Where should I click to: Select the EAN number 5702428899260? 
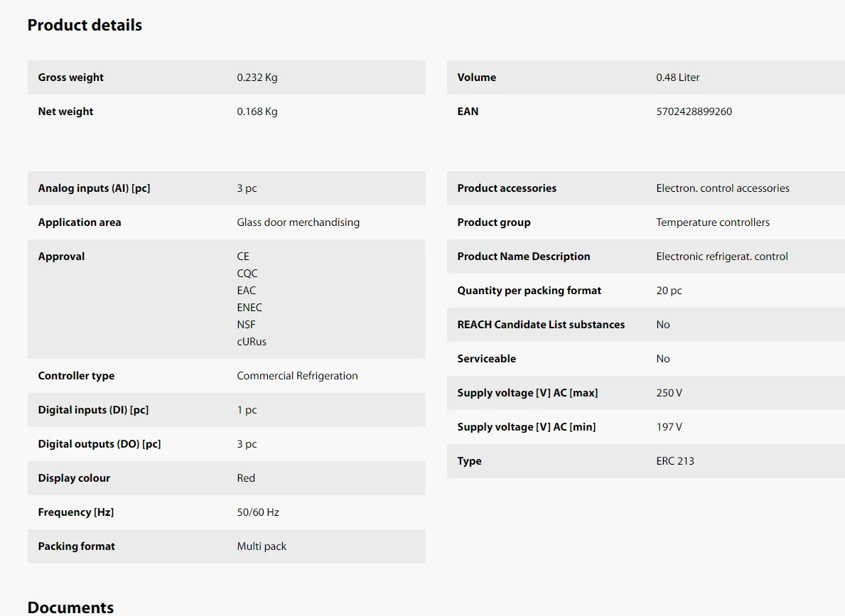(694, 112)
